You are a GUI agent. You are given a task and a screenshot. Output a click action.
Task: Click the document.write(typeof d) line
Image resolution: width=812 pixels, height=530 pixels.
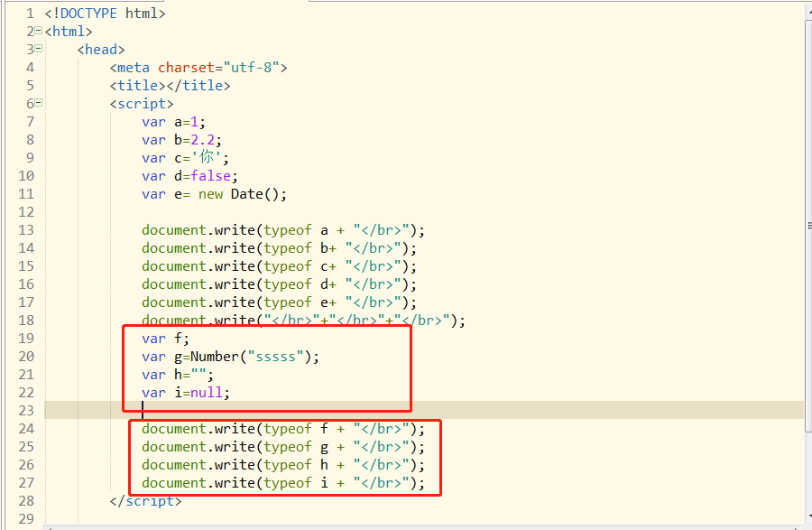[279, 284]
